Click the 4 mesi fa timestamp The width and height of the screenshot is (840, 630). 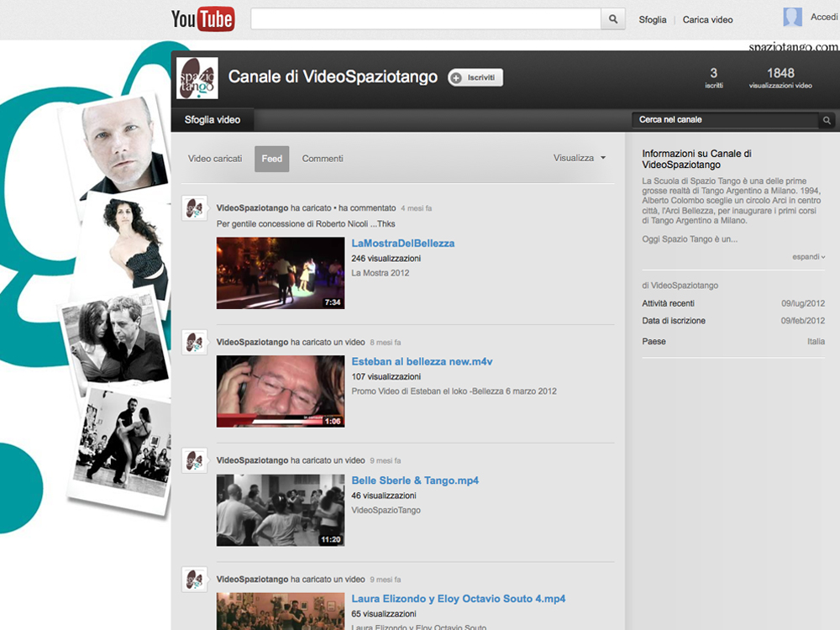417,208
